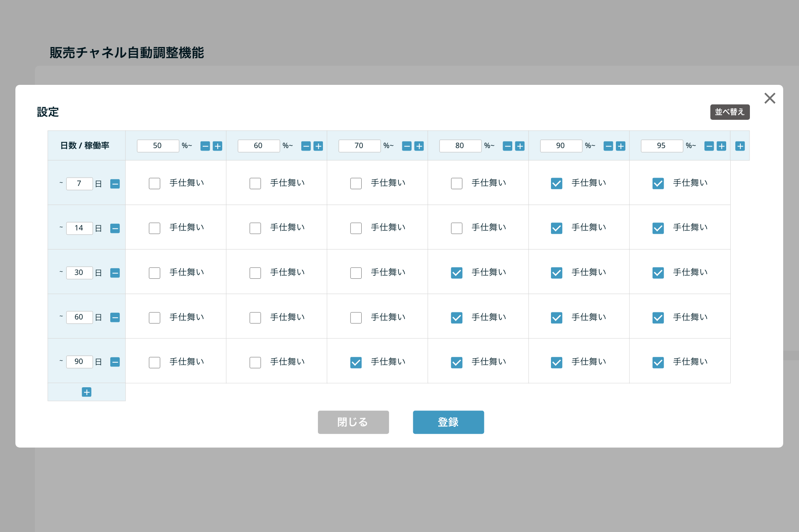Close dialog with the X icon
This screenshot has height=532, width=799.
coord(769,98)
